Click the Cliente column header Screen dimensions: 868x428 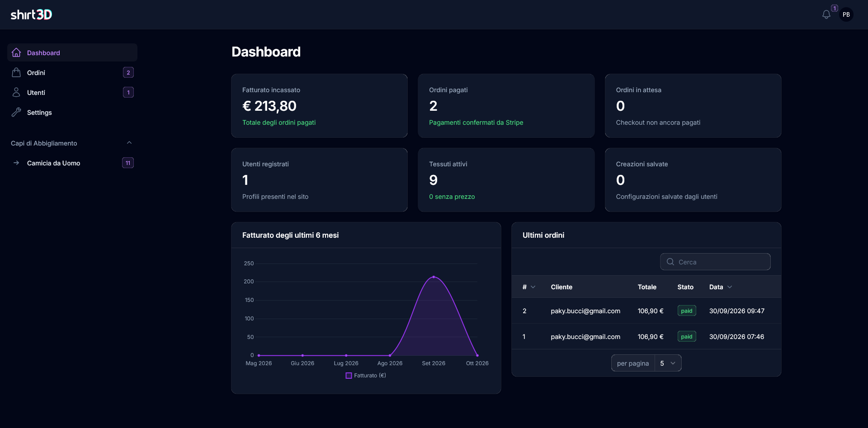[x=561, y=287]
